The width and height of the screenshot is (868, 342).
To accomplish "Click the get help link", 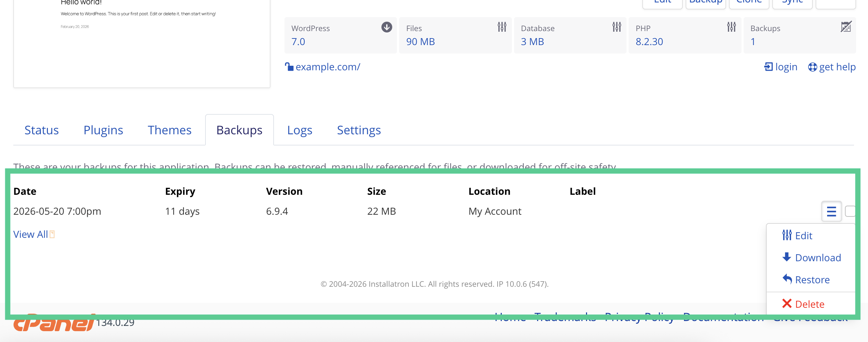I will pyautogui.click(x=837, y=66).
